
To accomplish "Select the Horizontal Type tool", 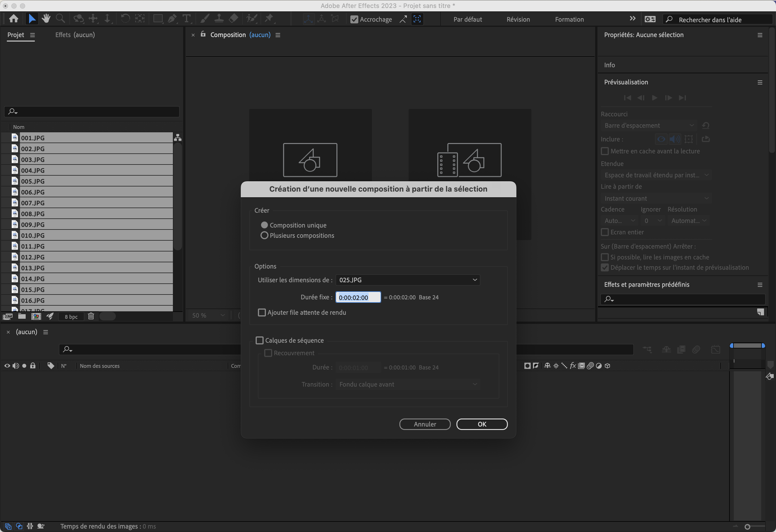I will [186, 19].
